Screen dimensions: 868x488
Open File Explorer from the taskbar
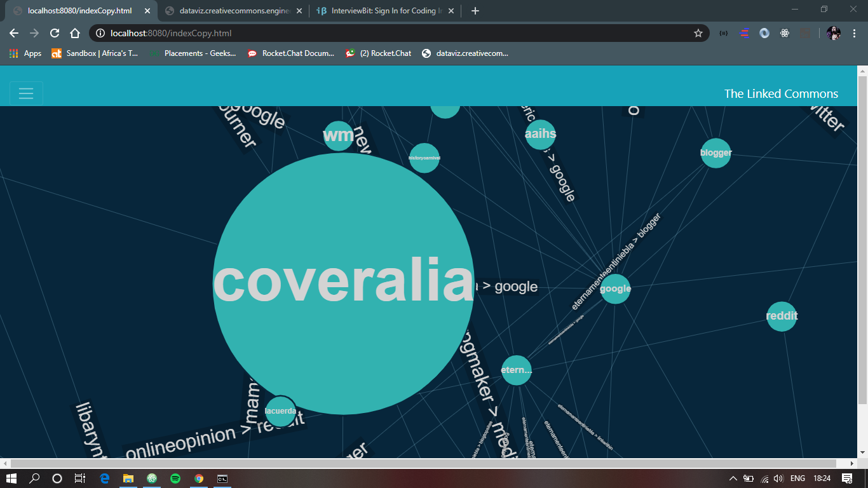[128, 478]
